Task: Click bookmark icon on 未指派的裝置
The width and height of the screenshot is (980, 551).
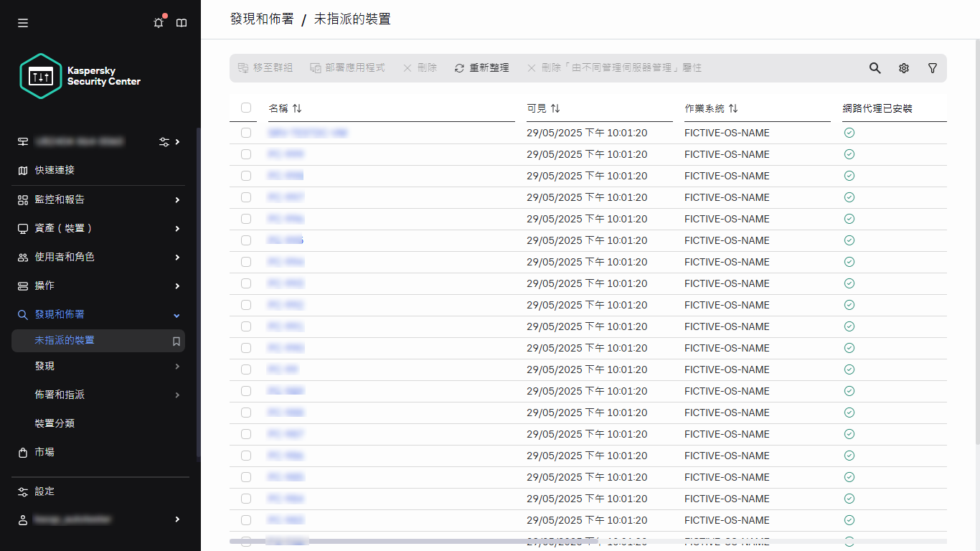Action: pos(176,342)
